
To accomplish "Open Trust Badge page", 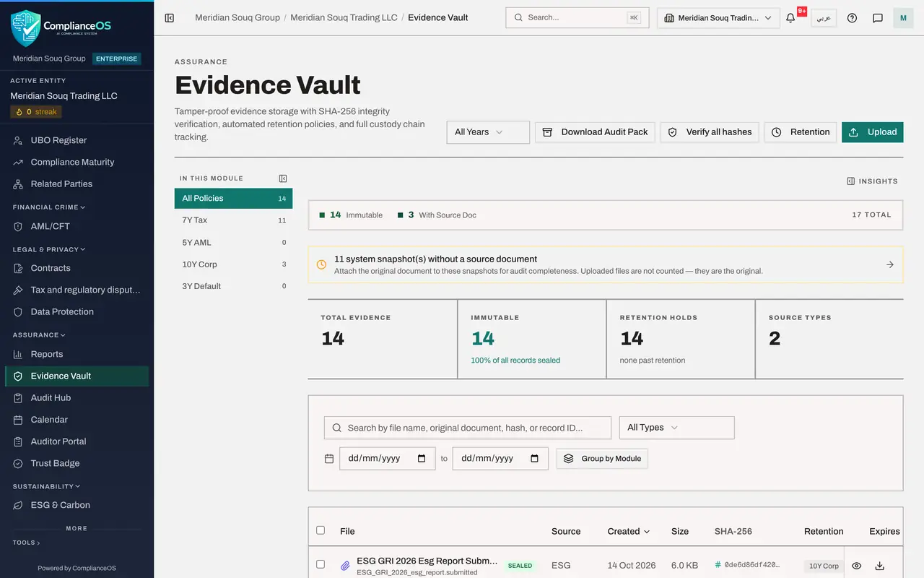I will coord(77,463).
